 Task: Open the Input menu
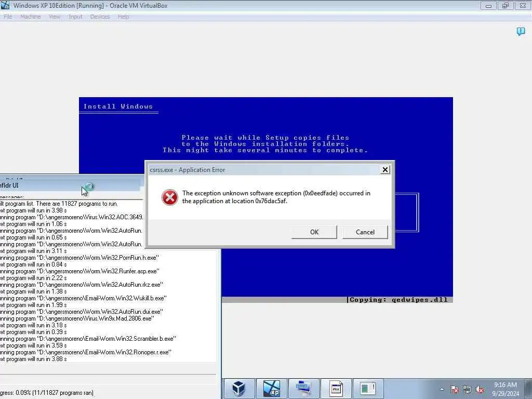click(75, 17)
